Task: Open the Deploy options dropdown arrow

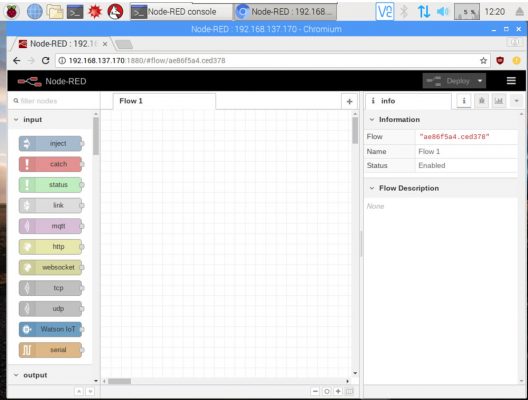Action: pyautogui.click(x=480, y=81)
